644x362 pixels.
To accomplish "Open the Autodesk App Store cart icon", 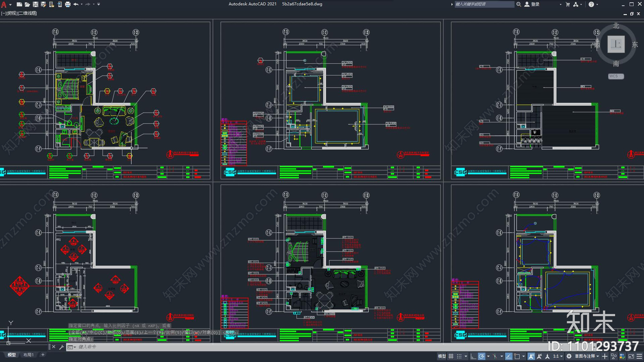I will (568, 4).
